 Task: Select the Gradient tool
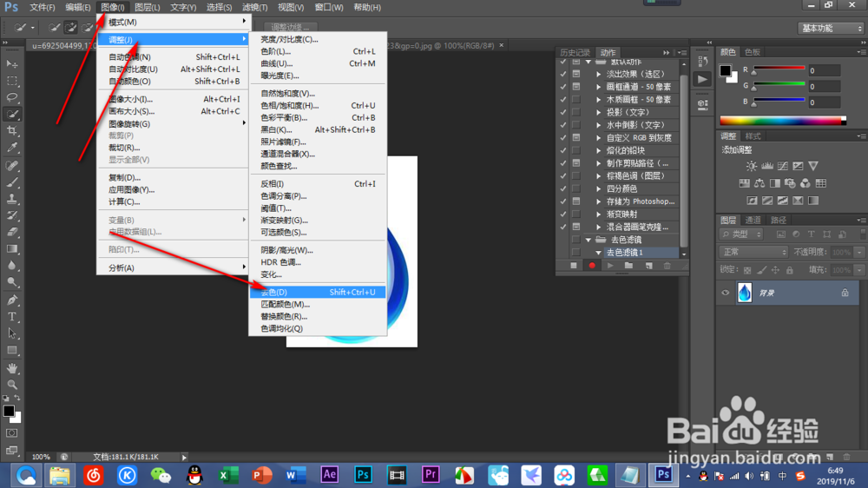coord(11,248)
